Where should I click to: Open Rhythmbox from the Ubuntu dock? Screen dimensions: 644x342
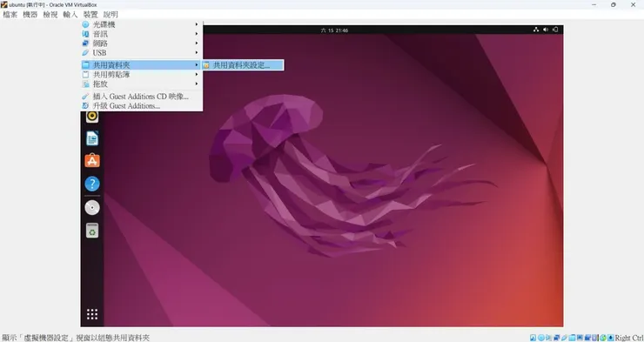pos(92,117)
